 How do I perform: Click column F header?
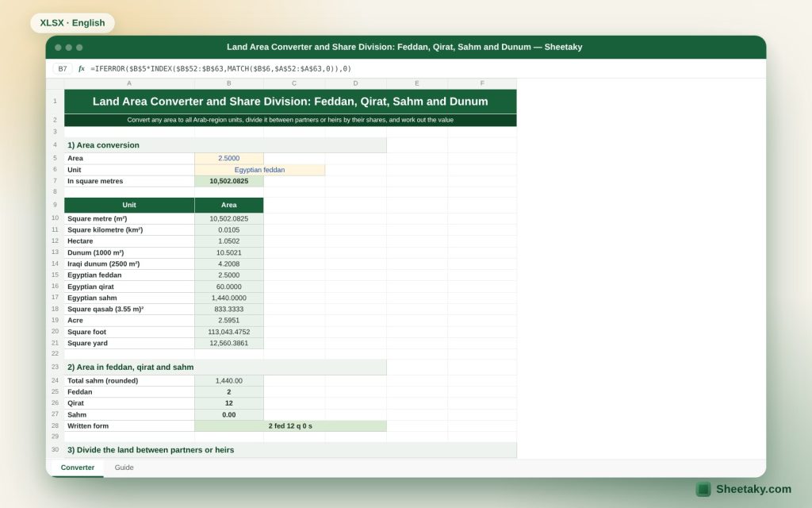[482, 83]
